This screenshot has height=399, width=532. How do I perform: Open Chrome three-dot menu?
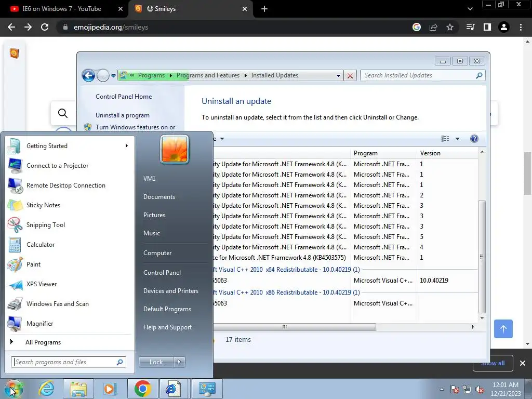(x=521, y=27)
